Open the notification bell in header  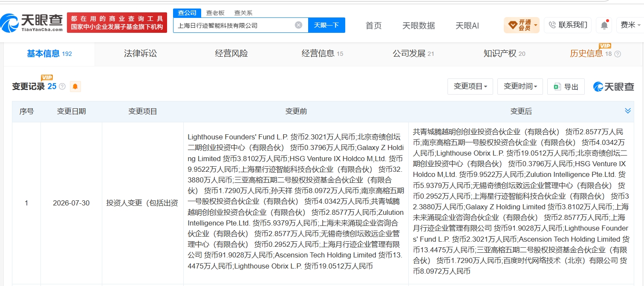coord(604,25)
